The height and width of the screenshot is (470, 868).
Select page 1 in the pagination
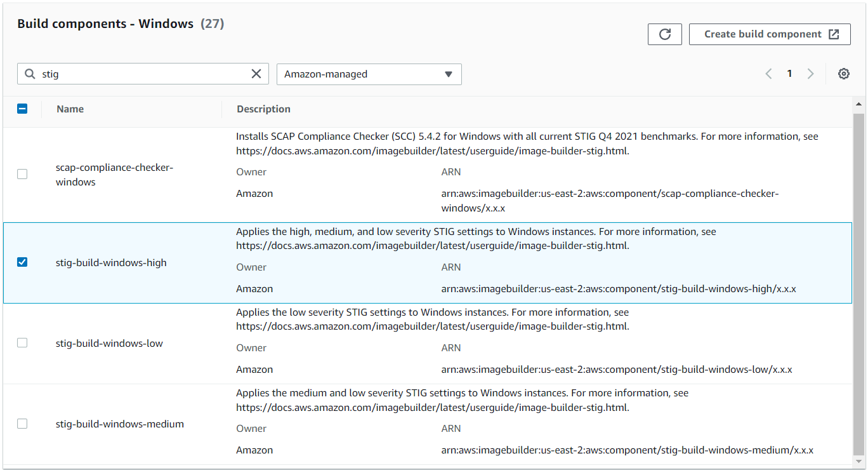tap(789, 74)
